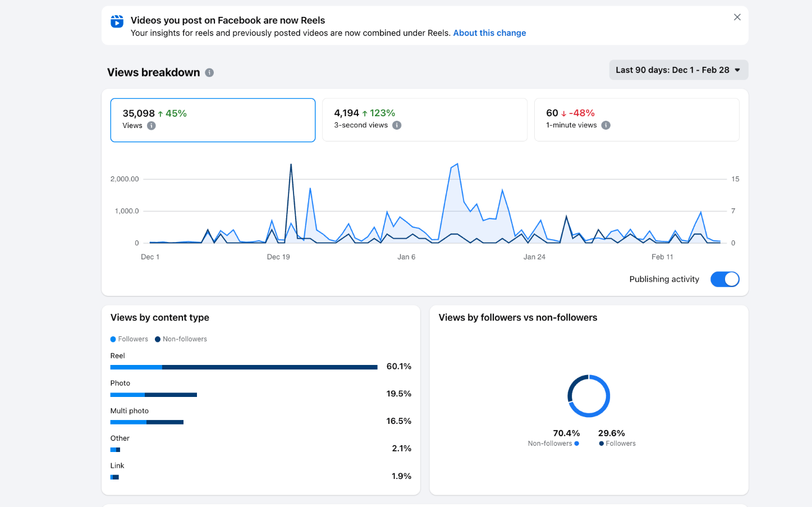This screenshot has width=812, height=507.
Task: Click info icon next to Views label
Action: (152, 126)
